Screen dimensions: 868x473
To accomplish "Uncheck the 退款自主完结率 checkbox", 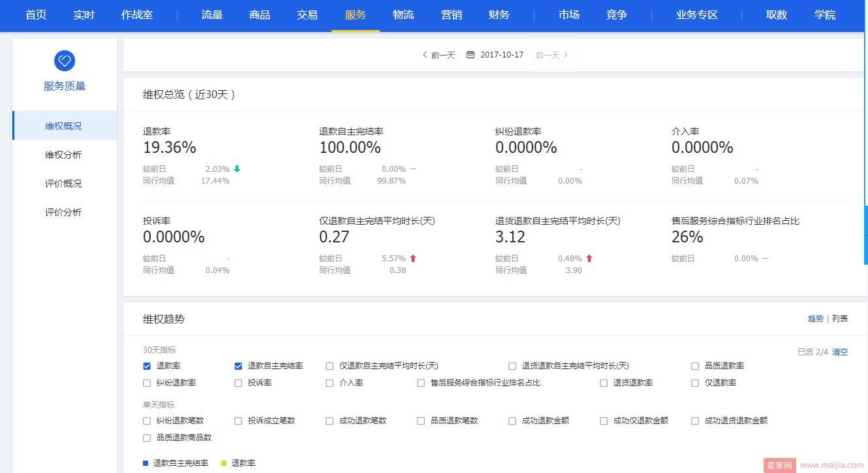I will coord(238,366).
